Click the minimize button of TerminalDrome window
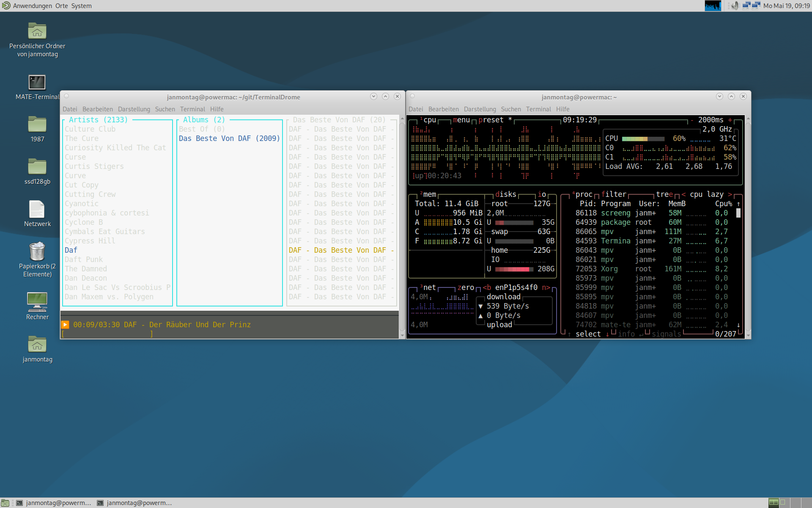Viewport: 812px width, 508px height. [373, 97]
